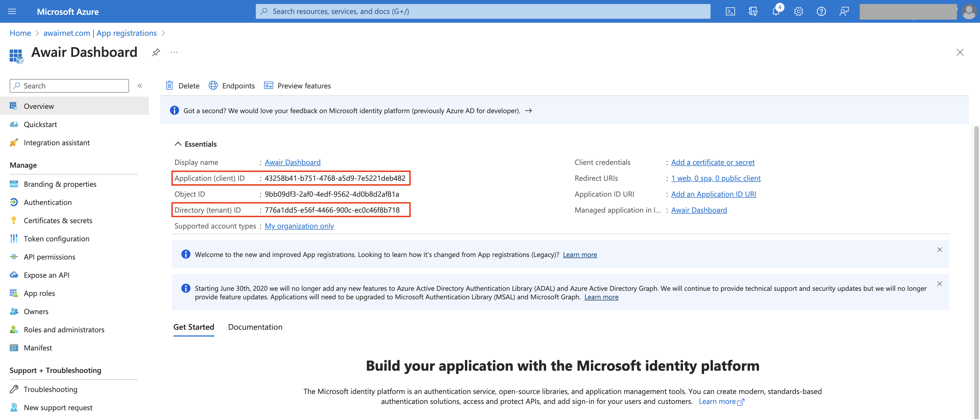Click Add a certificate or secret
This screenshot has height=419, width=980.
(713, 162)
